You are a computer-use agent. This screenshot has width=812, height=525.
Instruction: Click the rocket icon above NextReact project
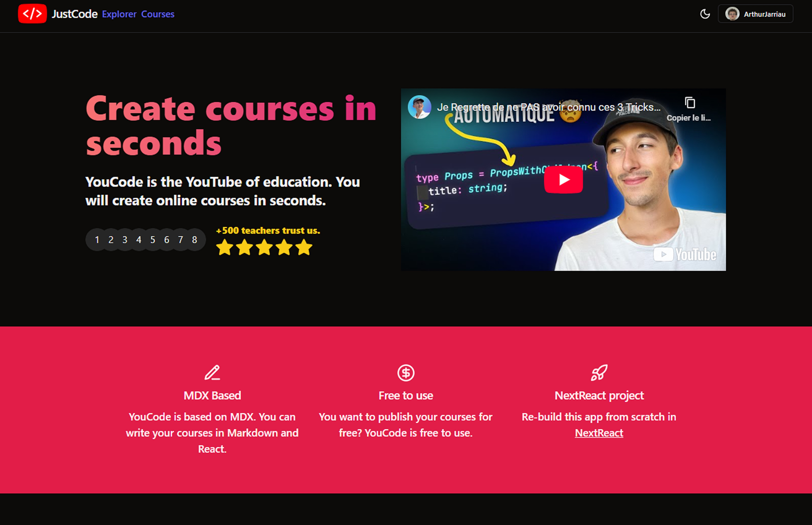coord(599,373)
